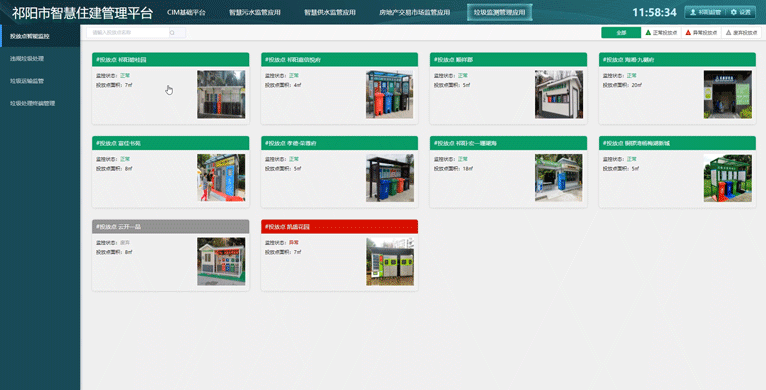Screen dimensions: 766x390
Task: Click the 18㎡ area value
Action: pos(468,169)
